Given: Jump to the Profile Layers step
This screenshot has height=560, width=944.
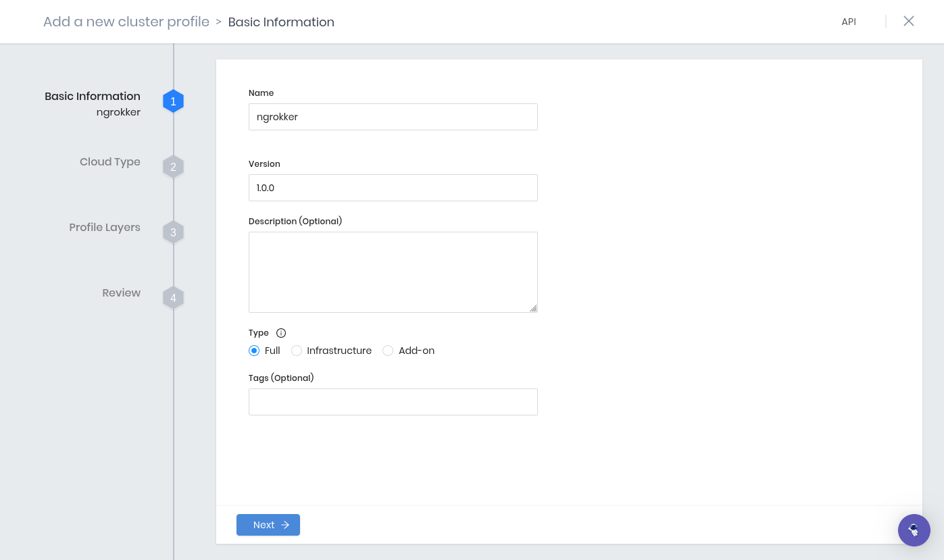Looking at the screenshot, I should (x=105, y=227).
